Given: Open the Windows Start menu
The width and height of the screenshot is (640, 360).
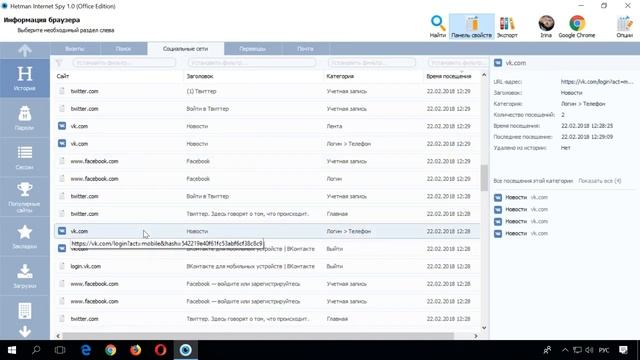Looking at the screenshot, I should point(12,350).
